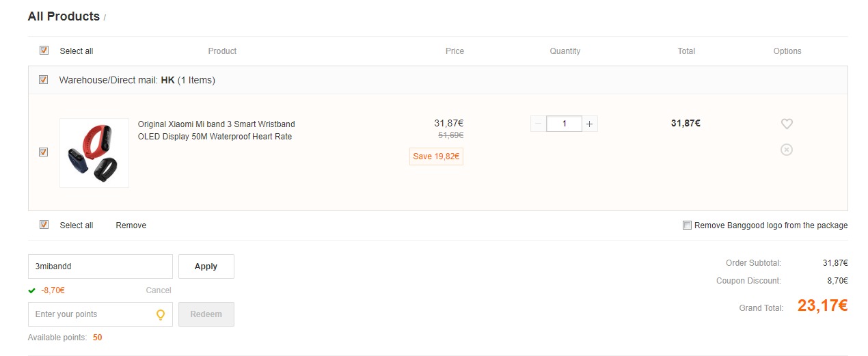Uncheck the Xiaomi Mi band 3 item checkbox
Viewport: 868px width, 356px height.
pyautogui.click(x=44, y=152)
